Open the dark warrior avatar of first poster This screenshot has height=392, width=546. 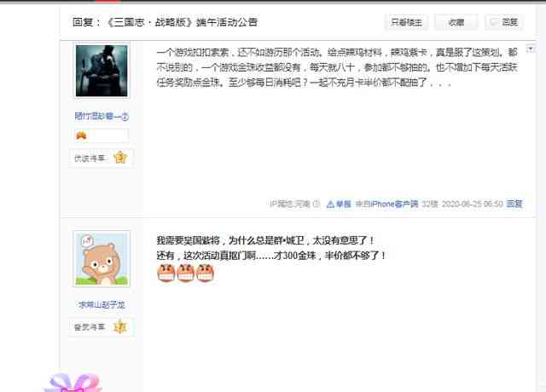click(102, 71)
